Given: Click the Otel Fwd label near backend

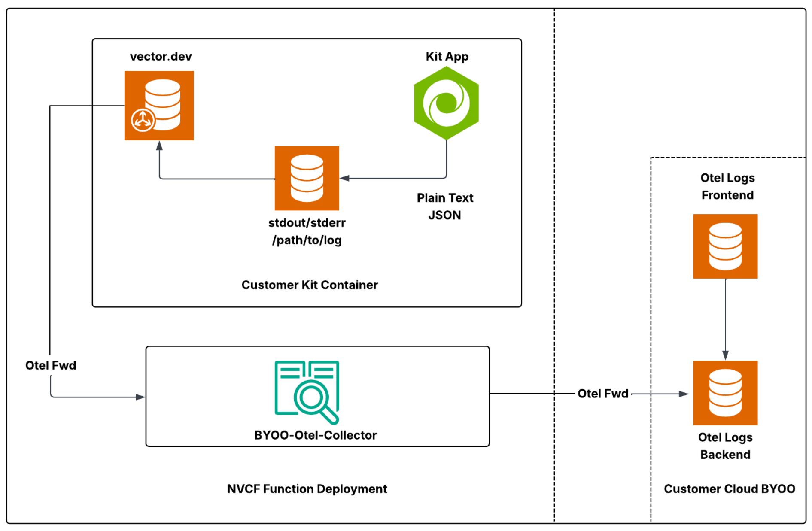Looking at the screenshot, I should (602, 393).
